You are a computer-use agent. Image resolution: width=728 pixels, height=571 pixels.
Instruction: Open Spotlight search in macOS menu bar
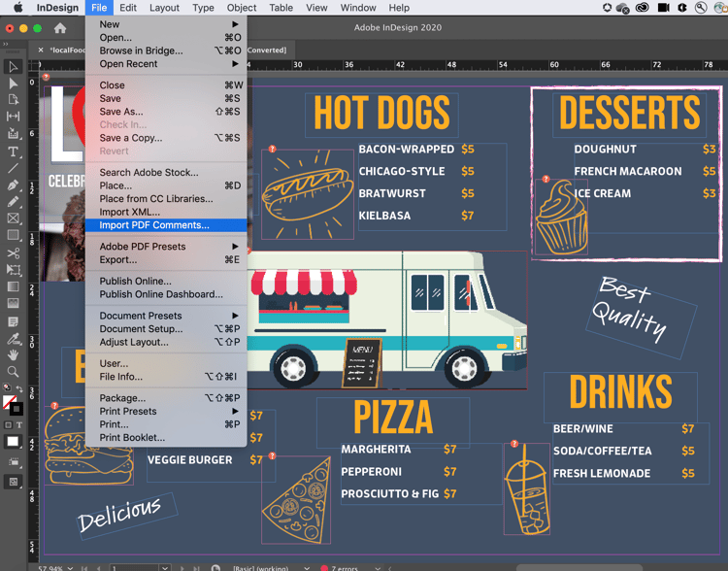701,8
